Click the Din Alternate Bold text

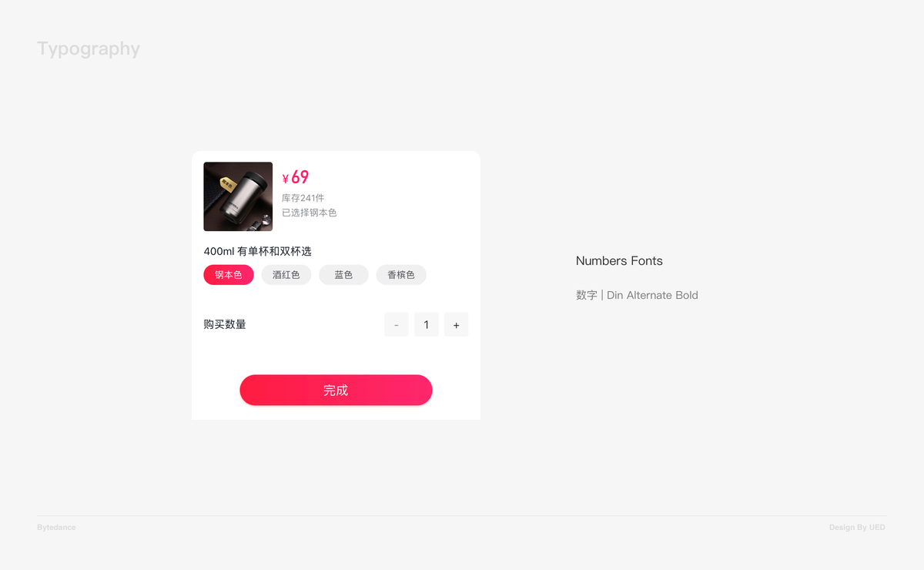(652, 295)
